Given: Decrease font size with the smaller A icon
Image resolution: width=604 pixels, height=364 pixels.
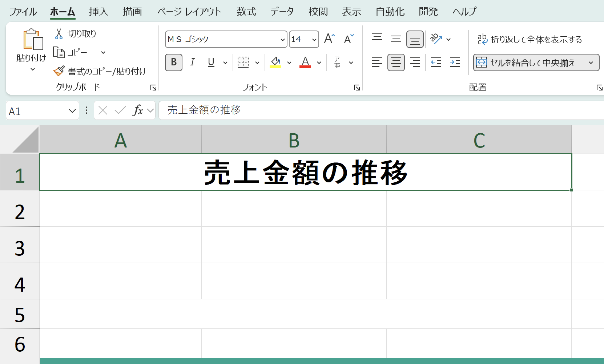Looking at the screenshot, I should (x=349, y=39).
